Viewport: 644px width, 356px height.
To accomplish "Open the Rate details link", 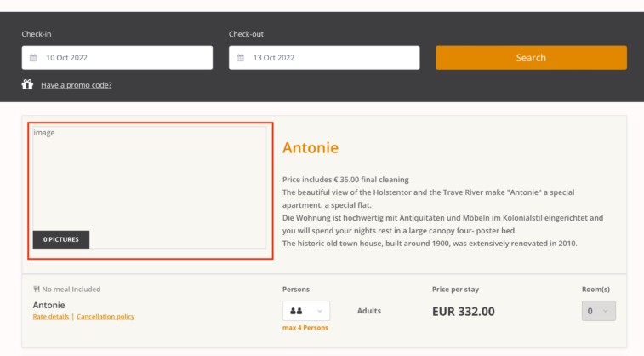I will [x=51, y=317].
